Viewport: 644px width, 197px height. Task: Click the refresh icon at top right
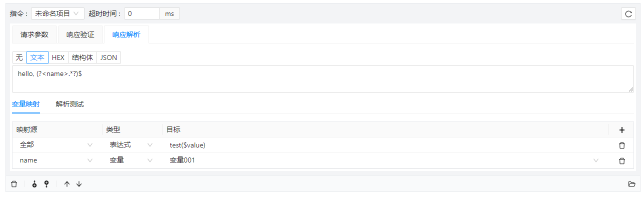[x=628, y=14]
